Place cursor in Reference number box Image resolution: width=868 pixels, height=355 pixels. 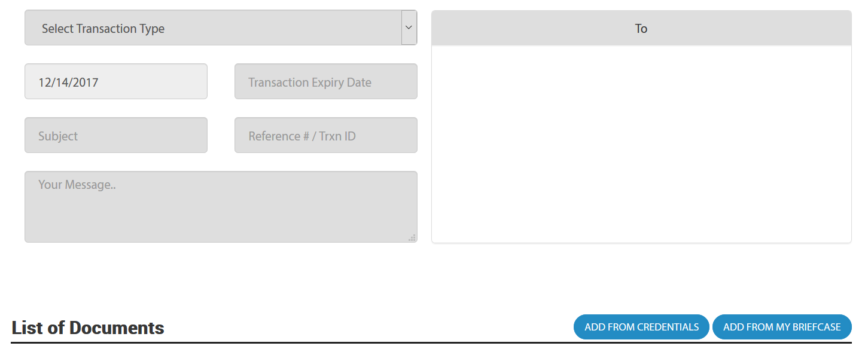[325, 135]
